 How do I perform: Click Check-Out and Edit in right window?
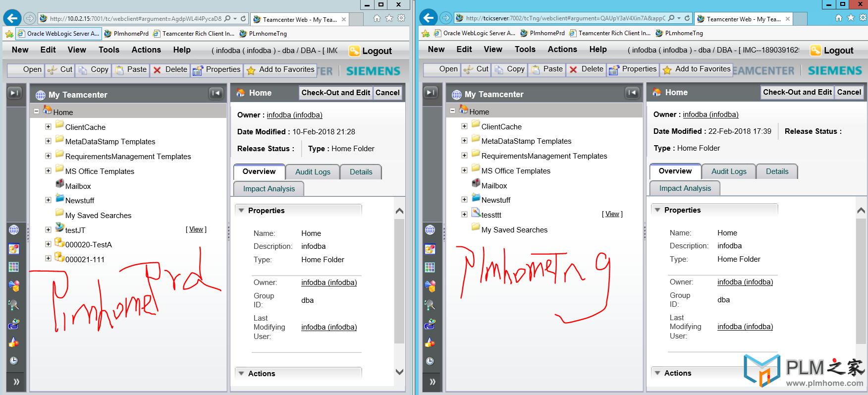point(797,92)
